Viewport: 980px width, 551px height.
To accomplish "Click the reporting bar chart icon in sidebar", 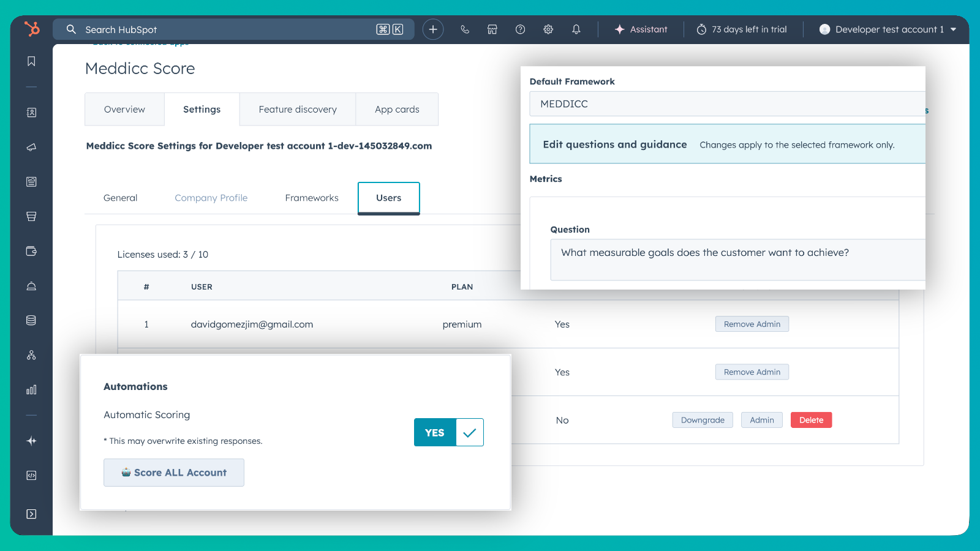I will pos(31,389).
